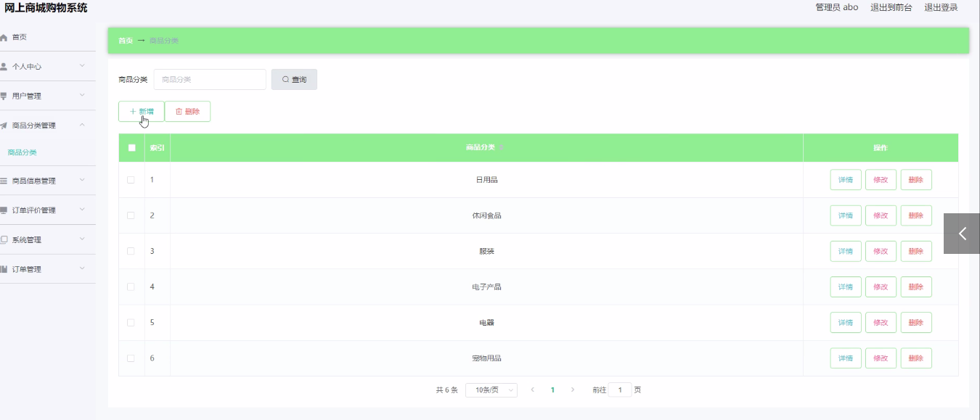This screenshot has width=980, height=420.
Task: Click the 新增 button
Action: [142, 112]
